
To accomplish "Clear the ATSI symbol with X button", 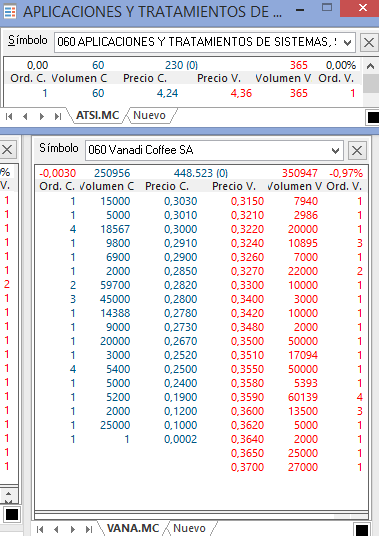I will click(369, 43).
